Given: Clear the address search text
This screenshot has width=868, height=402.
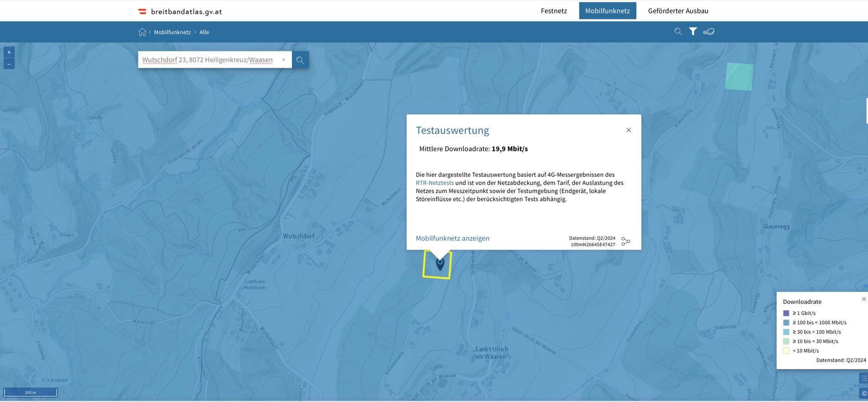Looking at the screenshot, I should click(283, 60).
